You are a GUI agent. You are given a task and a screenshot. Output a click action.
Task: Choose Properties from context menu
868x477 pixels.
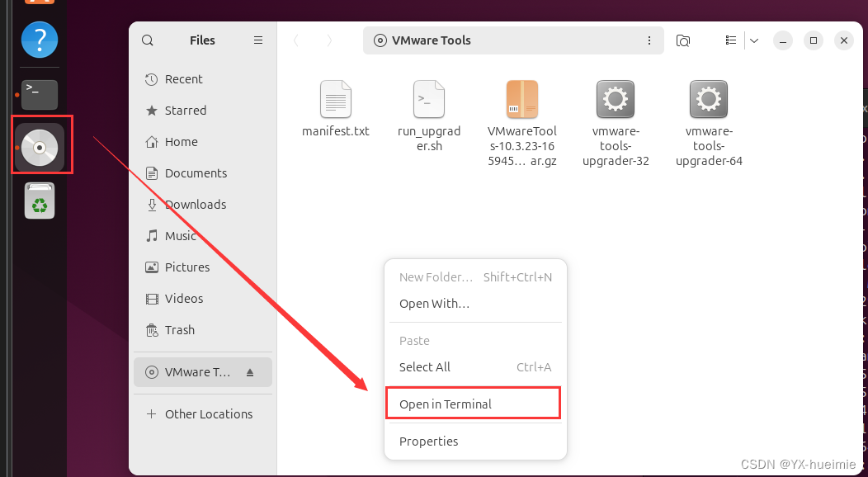(475, 442)
